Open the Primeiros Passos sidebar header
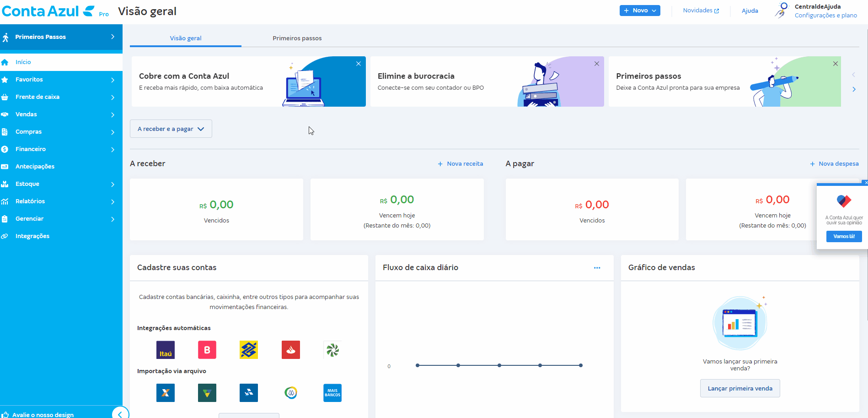Screen dimensions: 868x418 tap(61, 37)
